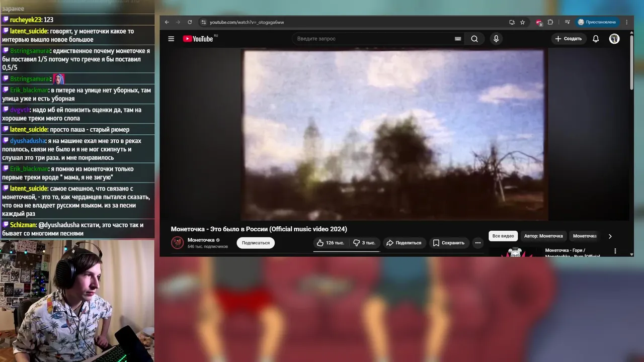Go to the YouTube home logo

pyautogui.click(x=198, y=39)
